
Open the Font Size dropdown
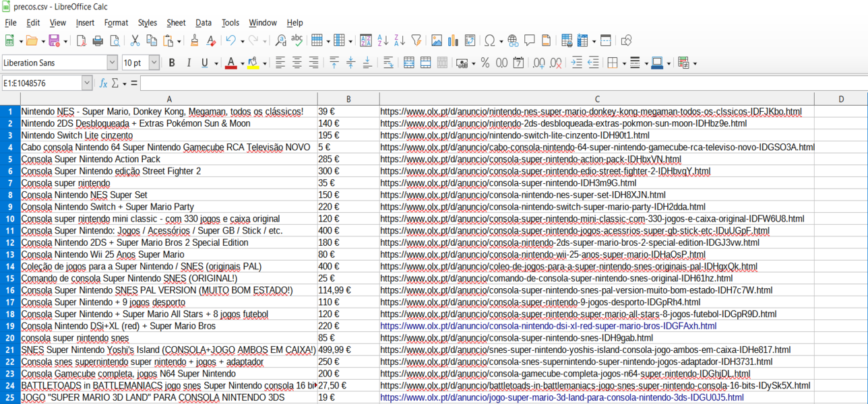(x=154, y=63)
